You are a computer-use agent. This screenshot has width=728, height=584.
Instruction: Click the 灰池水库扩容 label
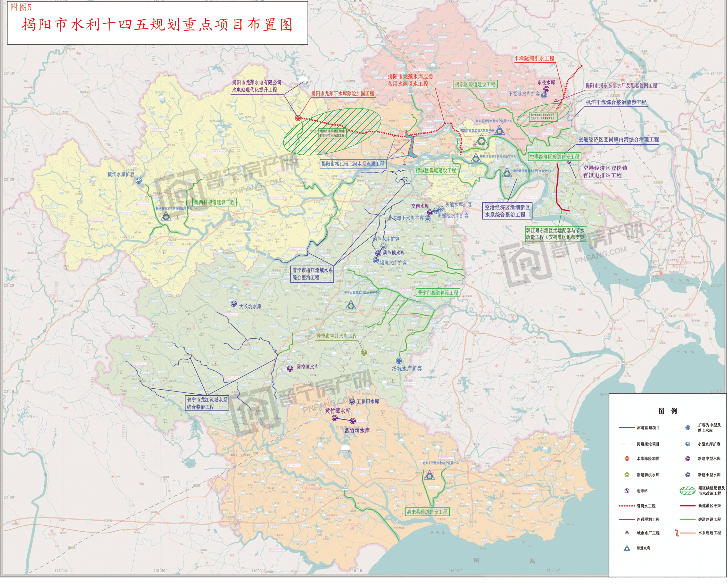459,205
